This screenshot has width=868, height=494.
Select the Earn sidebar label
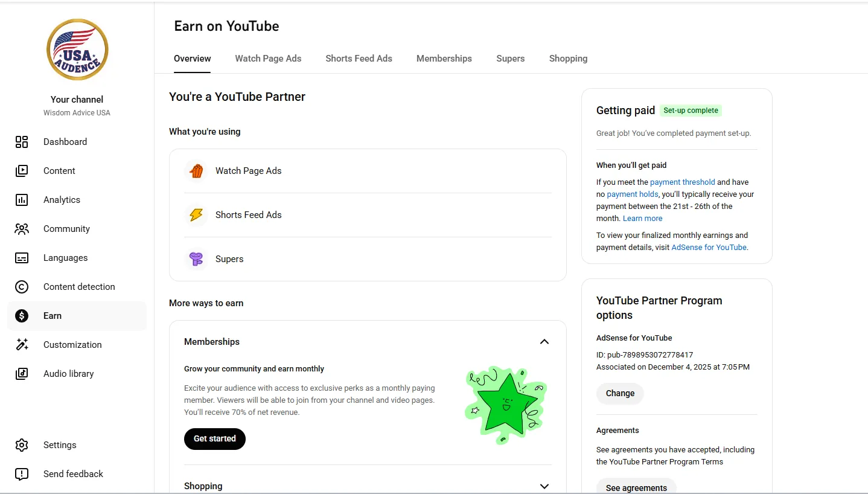point(53,316)
